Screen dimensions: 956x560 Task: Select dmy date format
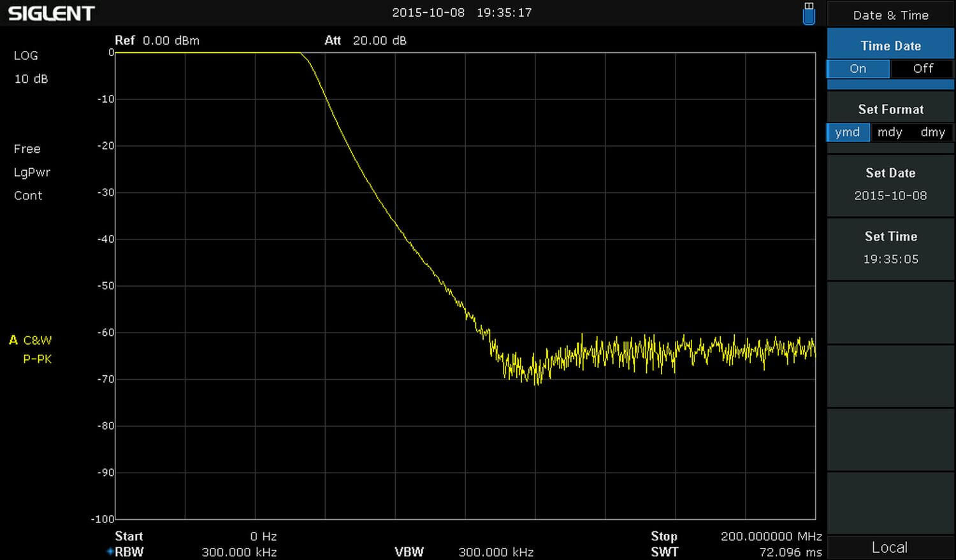coord(932,133)
